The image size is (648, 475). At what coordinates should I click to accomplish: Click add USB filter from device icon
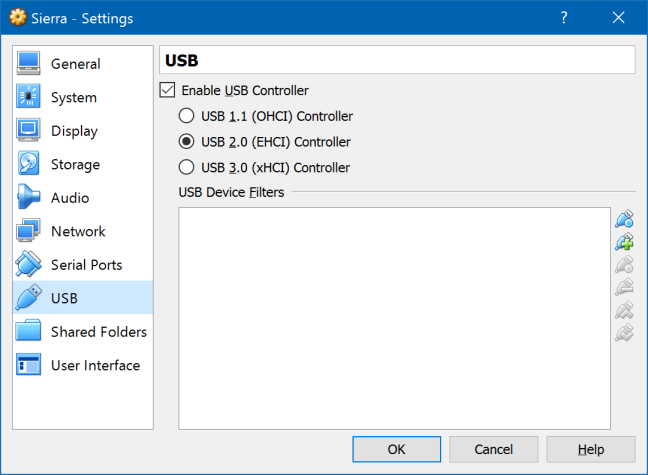tap(625, 242)
